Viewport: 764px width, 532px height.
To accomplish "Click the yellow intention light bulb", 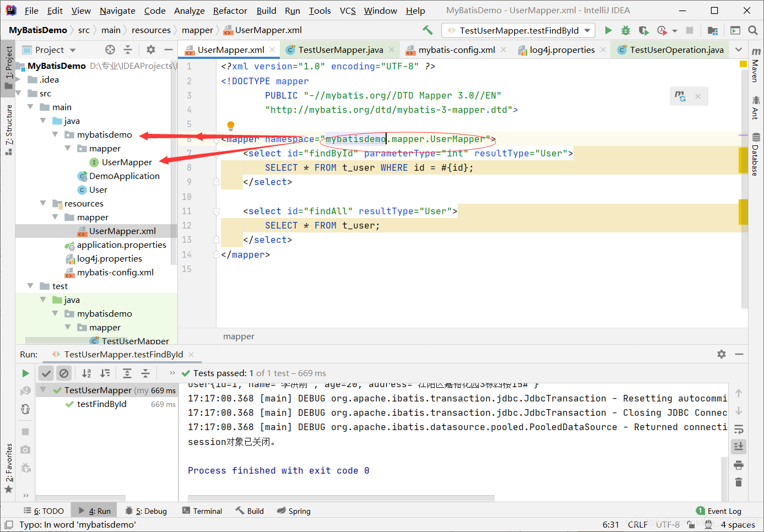I will [231, 126].
